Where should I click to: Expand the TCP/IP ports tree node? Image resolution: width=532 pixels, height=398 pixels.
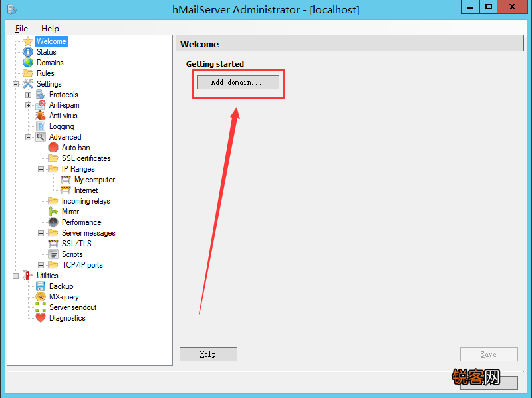pyautogui.click(x=41, y=265)
